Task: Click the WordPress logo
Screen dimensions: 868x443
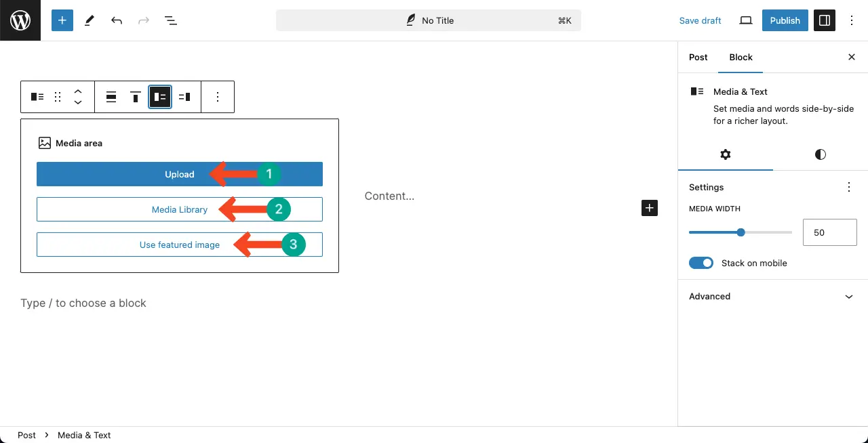Action: [x=20, y=20]
